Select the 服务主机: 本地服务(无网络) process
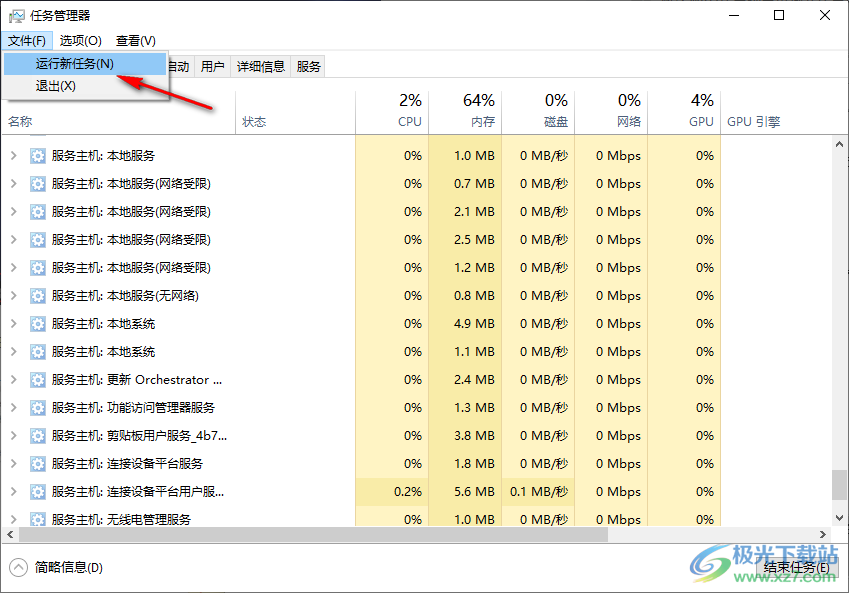 (x=125, y=296)
